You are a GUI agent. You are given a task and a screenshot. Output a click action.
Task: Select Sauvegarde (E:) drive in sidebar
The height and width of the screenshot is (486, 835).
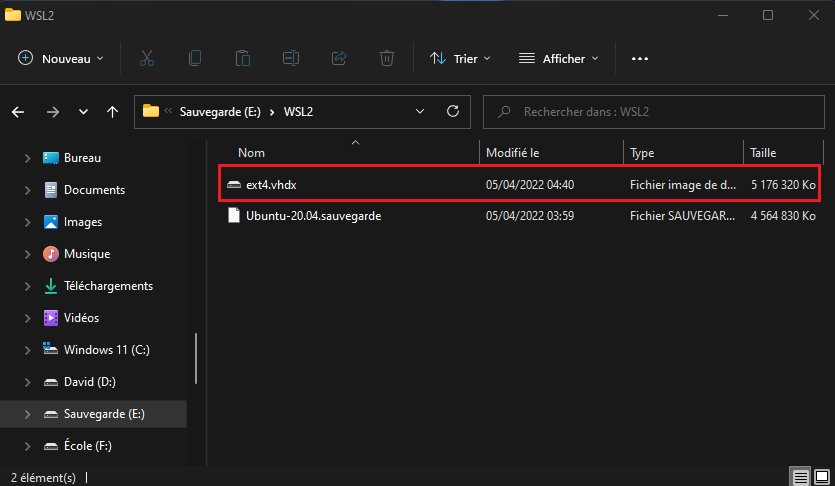(x=93, y=414)
